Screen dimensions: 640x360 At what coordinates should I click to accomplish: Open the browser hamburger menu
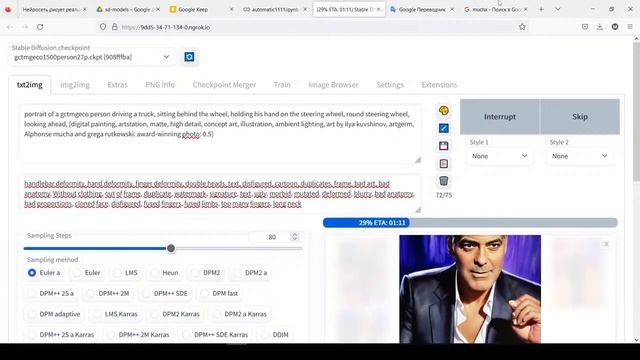click(630, 27)
